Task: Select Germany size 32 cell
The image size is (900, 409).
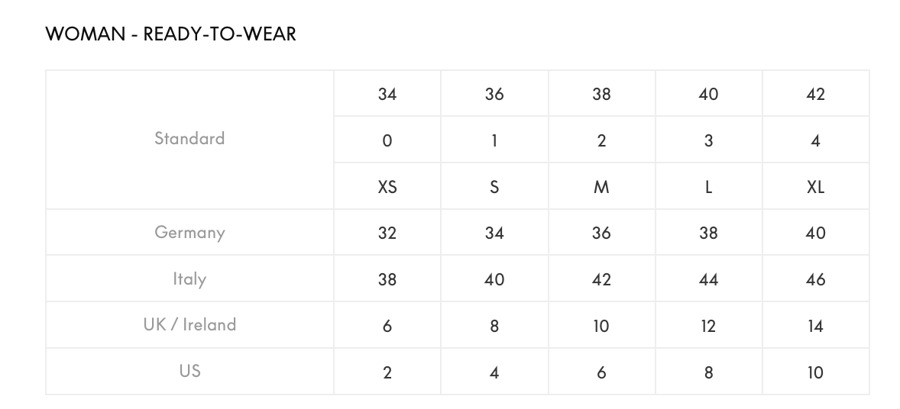Action: point(387,233)
